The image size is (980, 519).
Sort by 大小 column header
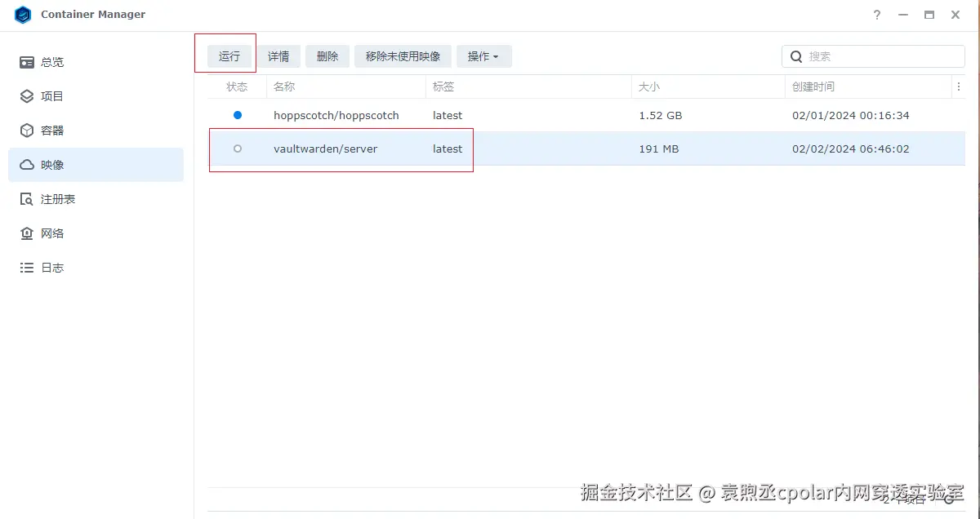[x=708, y=86]
